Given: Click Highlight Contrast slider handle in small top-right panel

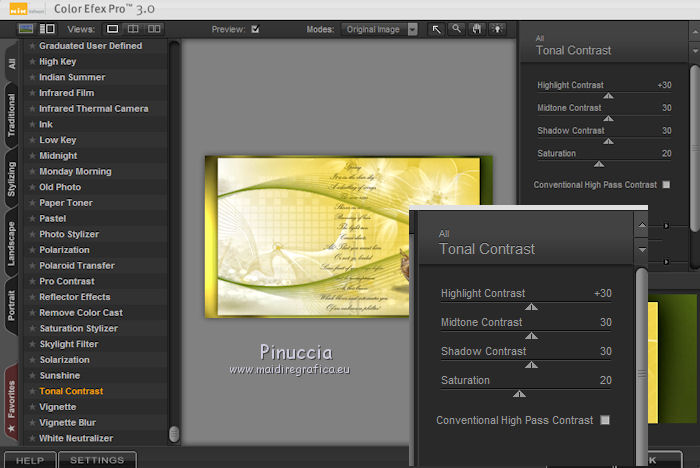Looking at the screenshot, I should [608, 96].
